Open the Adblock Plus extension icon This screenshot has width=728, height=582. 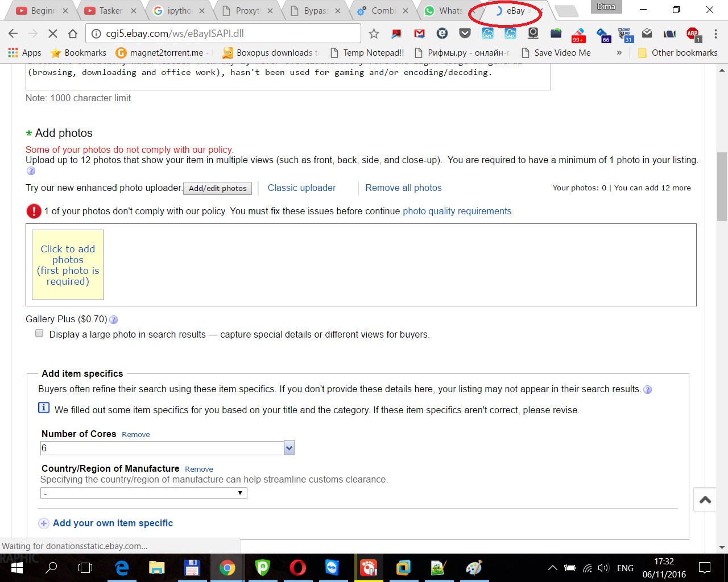(692, 34)
